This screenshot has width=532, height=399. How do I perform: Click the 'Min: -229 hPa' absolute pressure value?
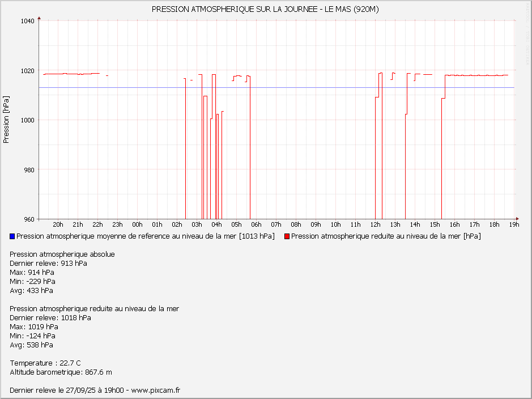point(33,282)
